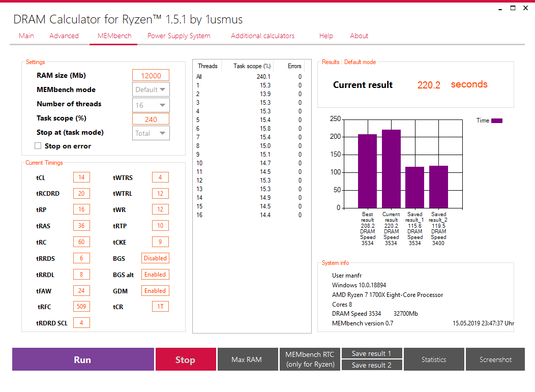
Task: Close the DRAM Calculator window
Action: pos(525,8)
